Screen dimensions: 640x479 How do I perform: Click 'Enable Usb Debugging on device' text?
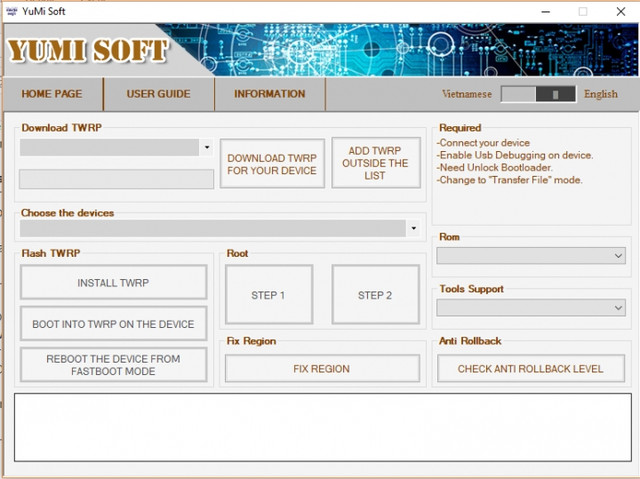click(515, 155)
